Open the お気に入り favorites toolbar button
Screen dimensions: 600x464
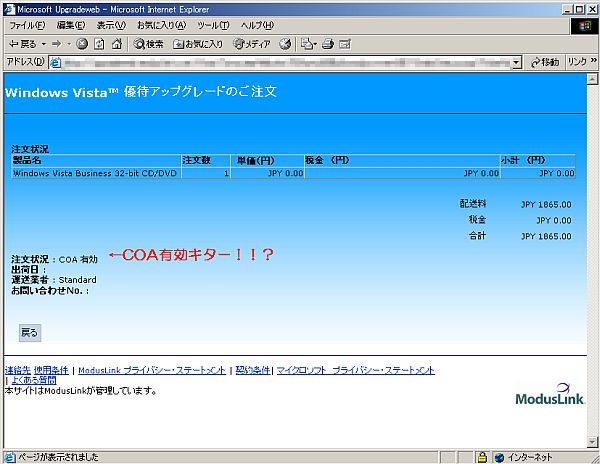pyautogui.click(x=198, y=44)
